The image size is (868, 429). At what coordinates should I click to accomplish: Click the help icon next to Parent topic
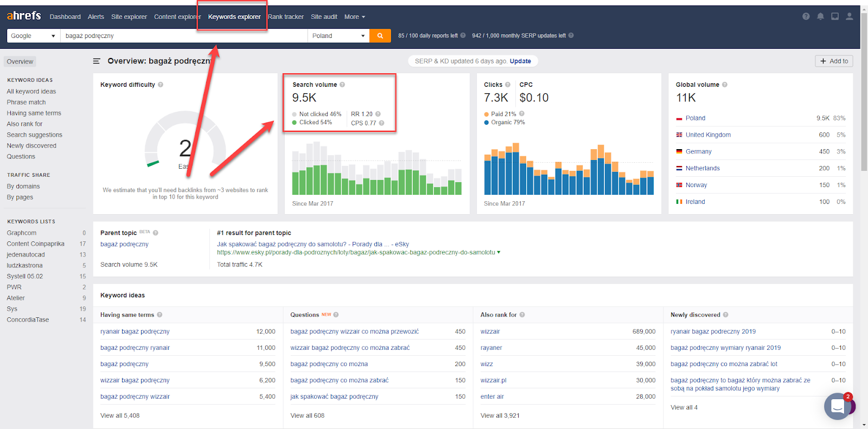156,233
